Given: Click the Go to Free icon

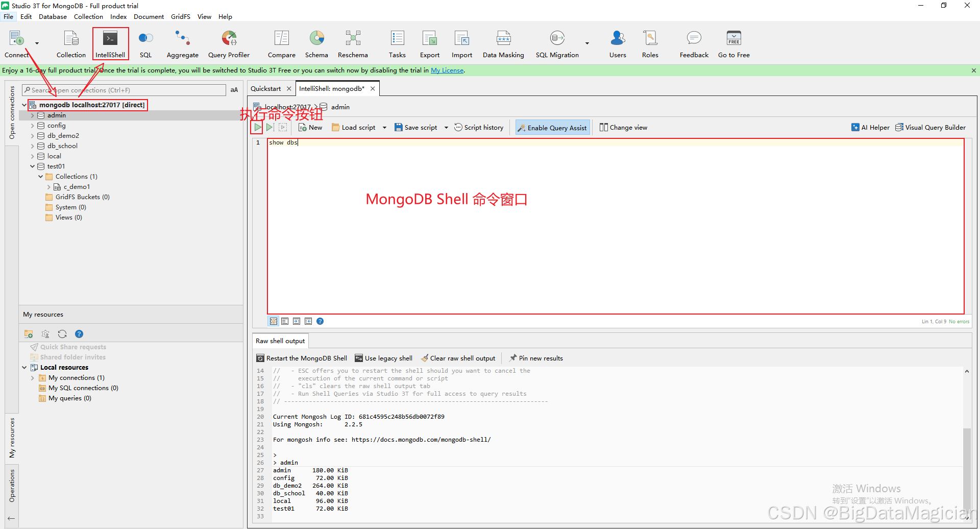Looking at the screenshot, I should 733,44.
